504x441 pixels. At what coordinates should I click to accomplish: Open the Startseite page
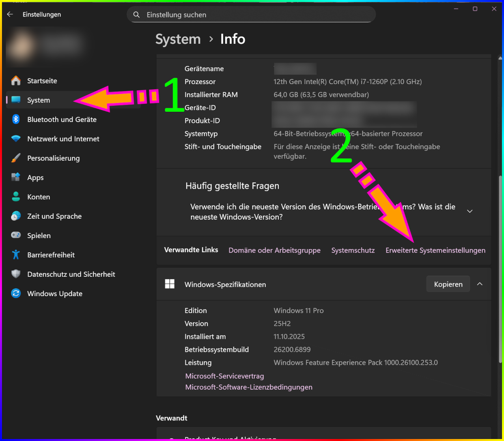click(73, 81)
